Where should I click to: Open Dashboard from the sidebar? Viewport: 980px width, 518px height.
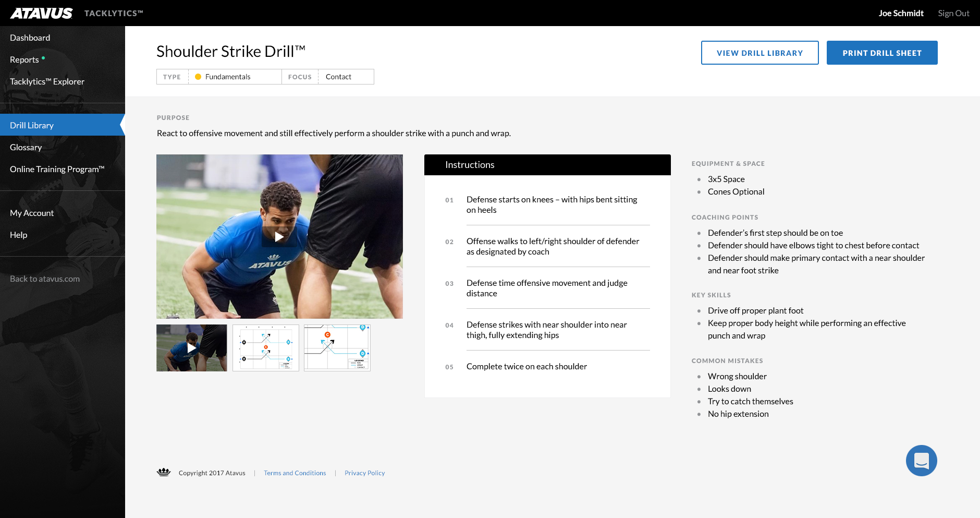point(30,38)
